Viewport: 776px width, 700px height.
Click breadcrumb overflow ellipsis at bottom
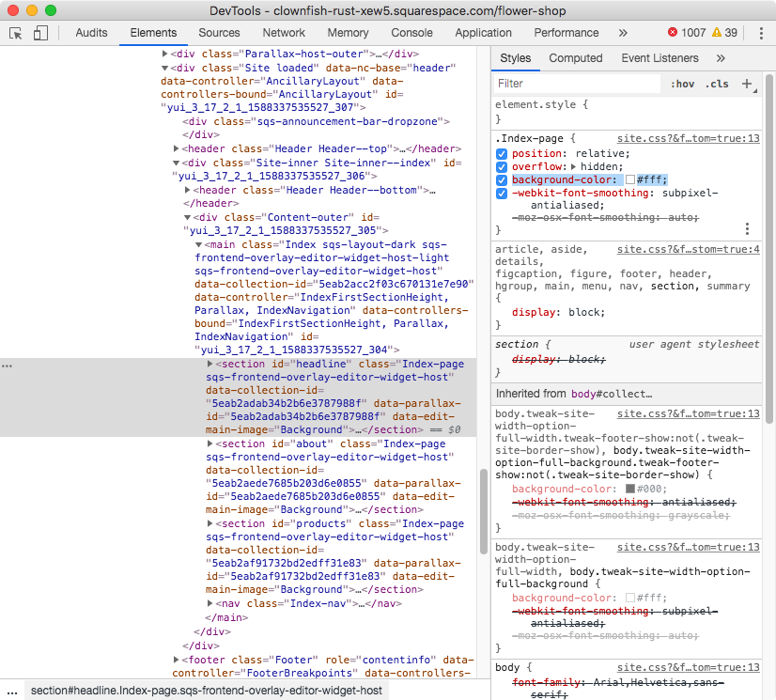(x=12, y=692)
